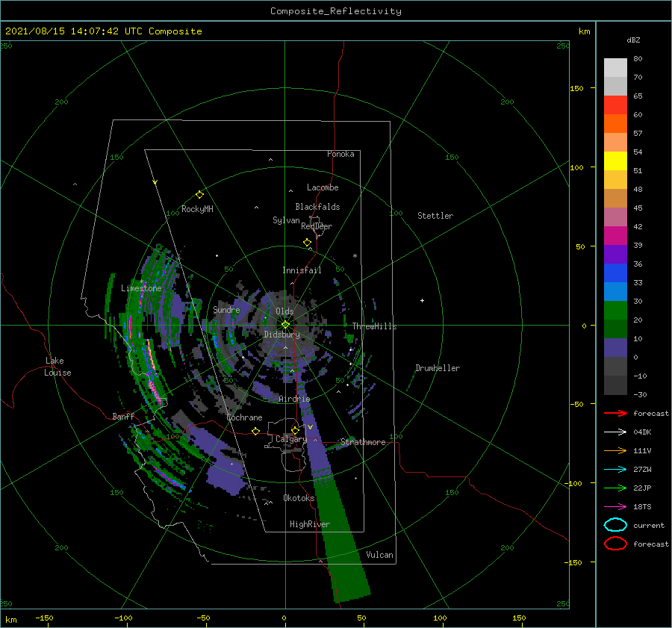The height and width of the screenshot is (628, 672).
Task: Click the Ponoka label on map
Action: (340, 154)
